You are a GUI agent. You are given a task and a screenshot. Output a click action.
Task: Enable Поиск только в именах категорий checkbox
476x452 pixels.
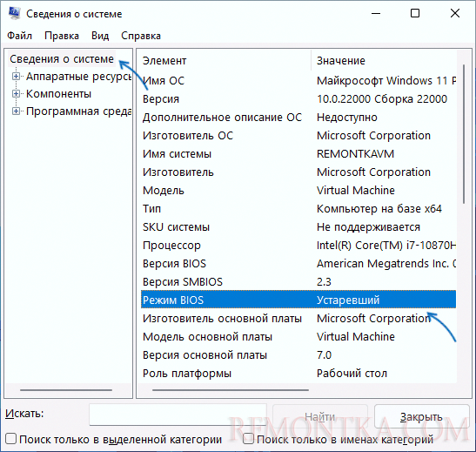click(x=248, y=438)
